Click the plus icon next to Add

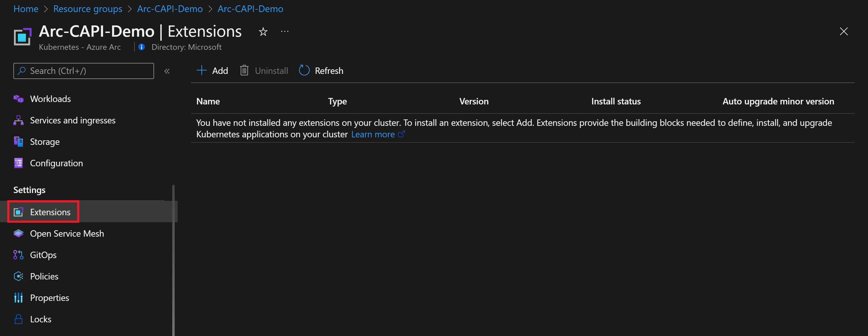coord(201,70)
